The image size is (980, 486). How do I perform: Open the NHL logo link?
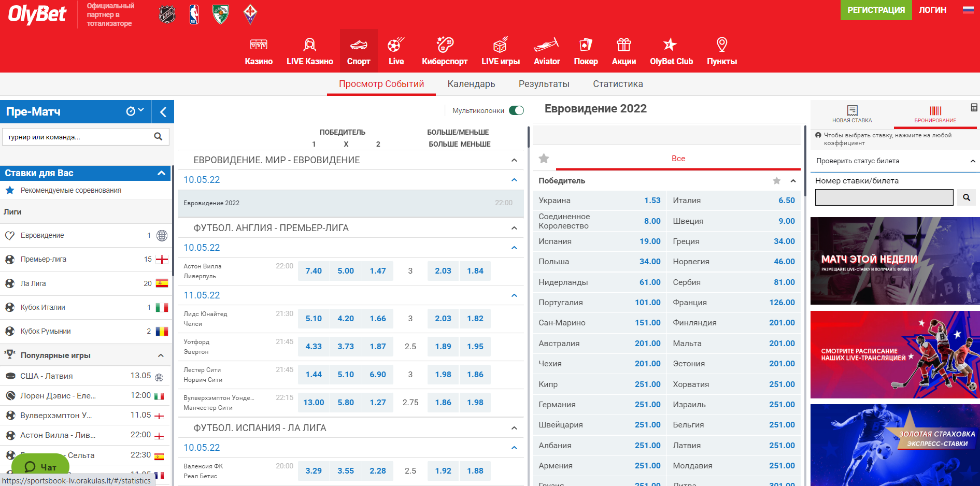click(167, 15)
